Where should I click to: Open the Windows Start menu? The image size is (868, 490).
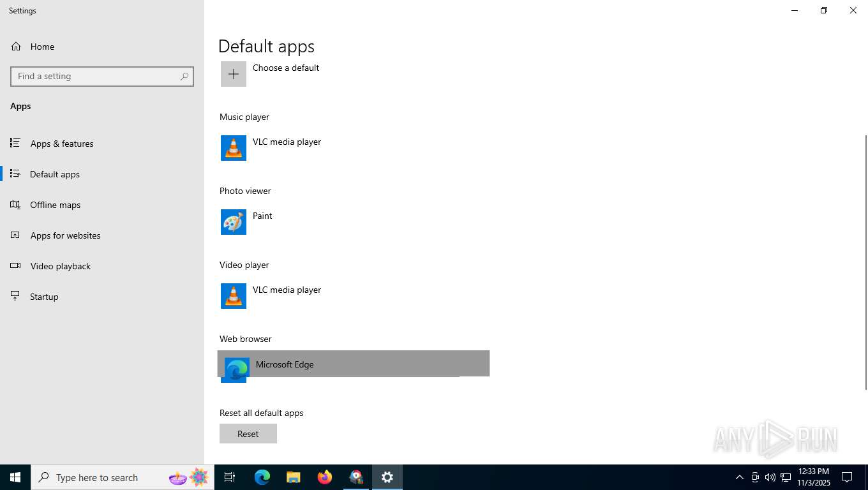pos(15,477)
